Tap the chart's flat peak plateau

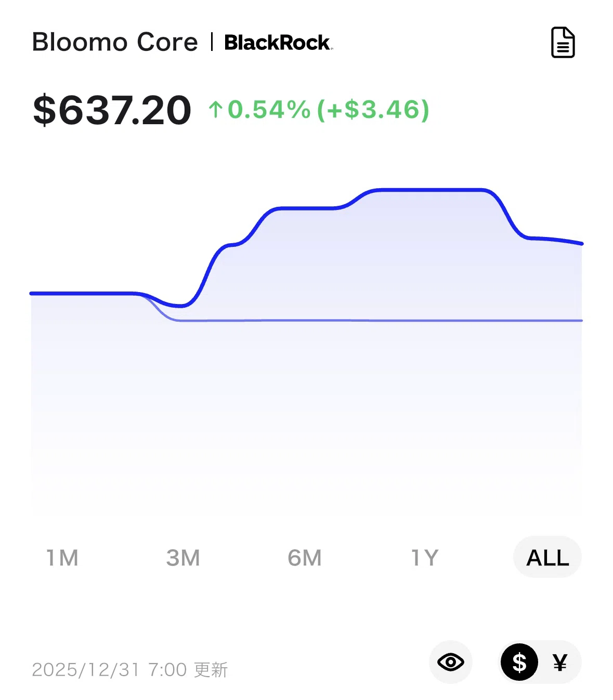tap(429, 190)
